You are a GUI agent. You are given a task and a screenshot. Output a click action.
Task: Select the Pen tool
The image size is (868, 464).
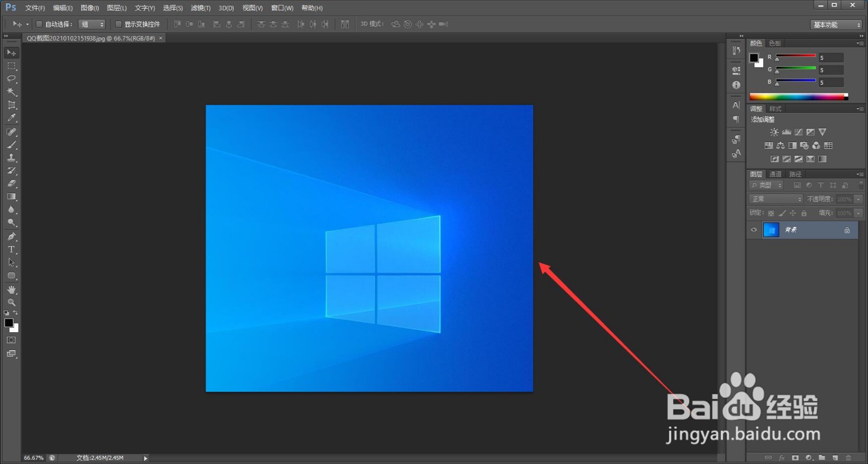pyautogui.click(x=11, y=237)
